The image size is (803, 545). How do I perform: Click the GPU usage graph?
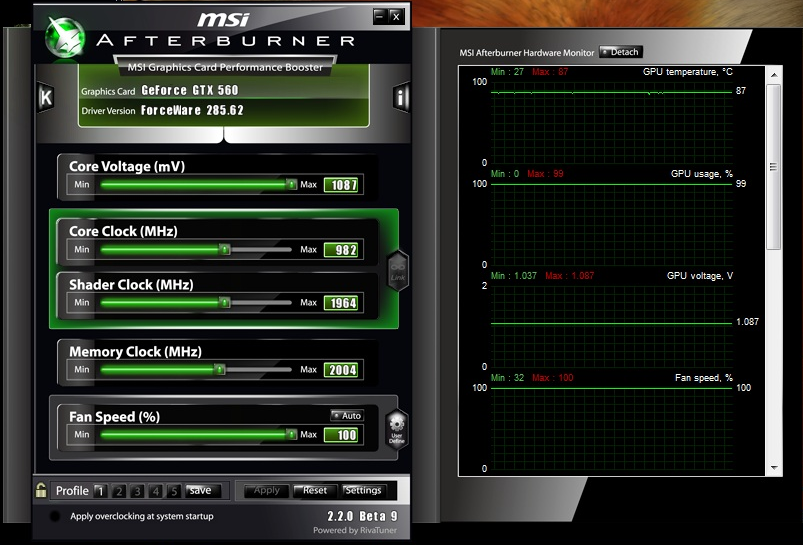coord(611,224)
